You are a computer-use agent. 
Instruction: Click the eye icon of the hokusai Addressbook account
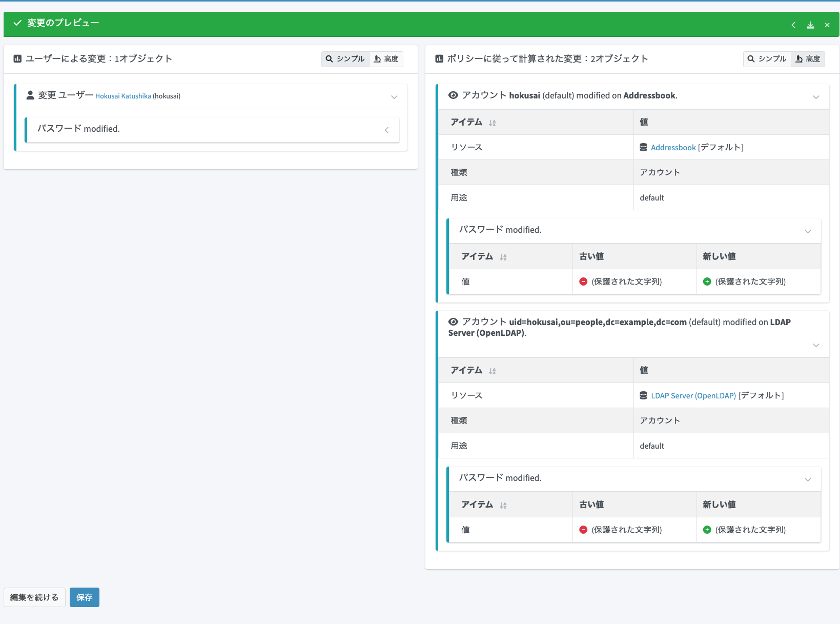click(x=453, y=95)
